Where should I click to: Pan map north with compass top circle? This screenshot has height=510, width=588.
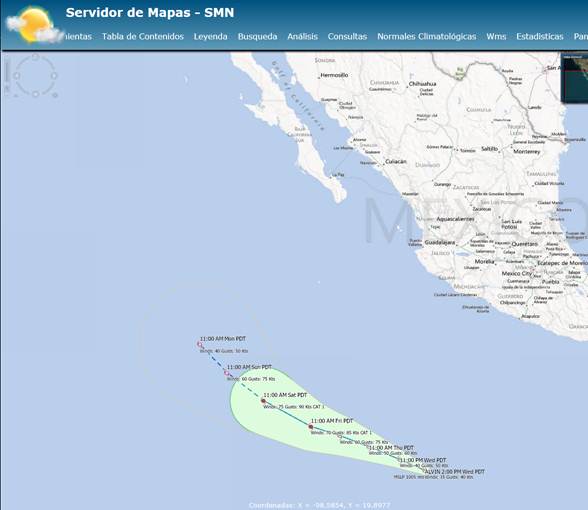35,57
